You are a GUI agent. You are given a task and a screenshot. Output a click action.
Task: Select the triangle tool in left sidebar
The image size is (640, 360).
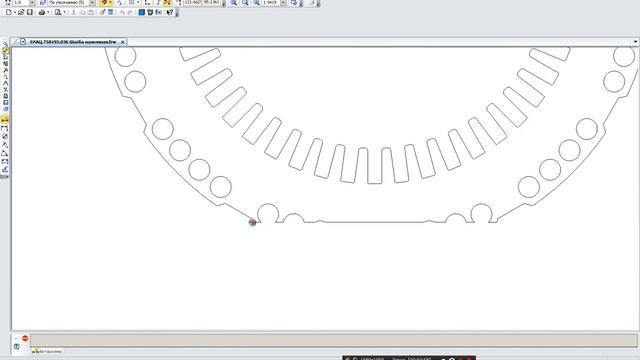pyautogui.click(x=4, y=153)
